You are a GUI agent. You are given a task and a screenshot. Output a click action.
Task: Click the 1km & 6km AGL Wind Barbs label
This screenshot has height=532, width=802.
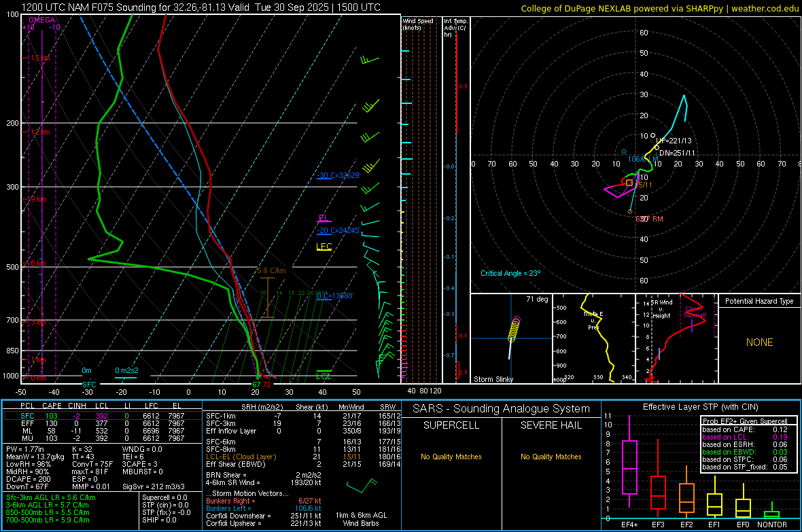pyautogui.click(x=361, y=519)
